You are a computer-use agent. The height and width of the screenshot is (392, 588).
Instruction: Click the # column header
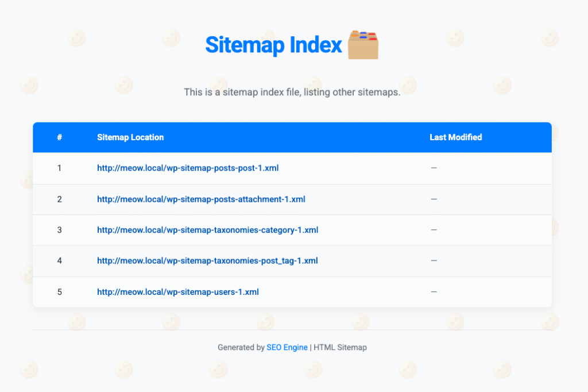[59, 137]
